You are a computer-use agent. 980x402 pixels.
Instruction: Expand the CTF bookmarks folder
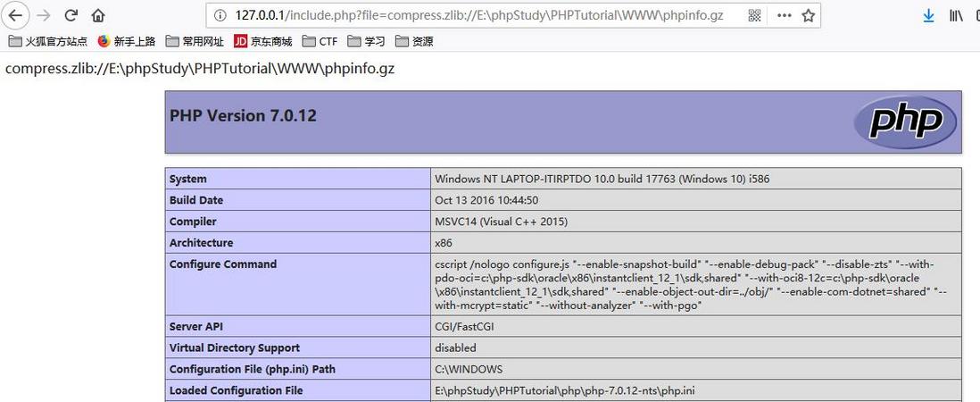coord(320,41)
